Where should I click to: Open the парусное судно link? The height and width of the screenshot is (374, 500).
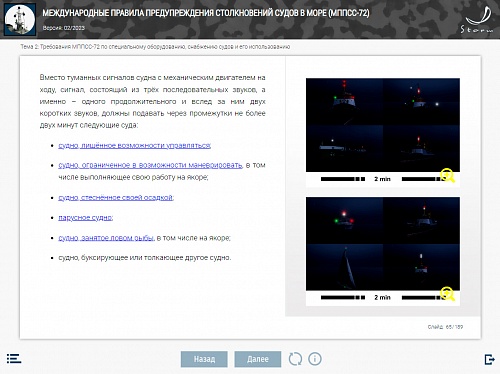pos(85,218)
